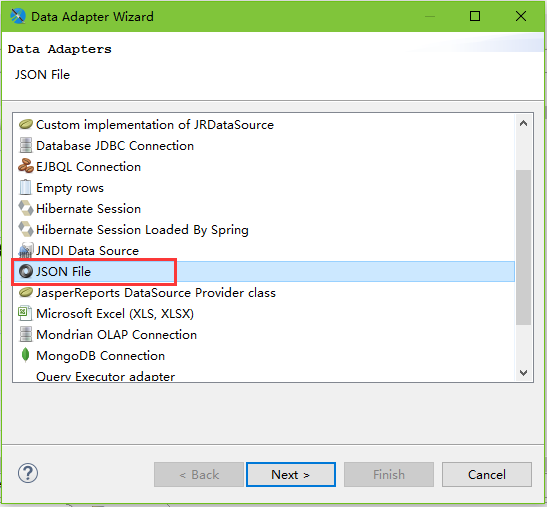Click the Hibernate Session Loaded By Spring icon

point(25,229)
